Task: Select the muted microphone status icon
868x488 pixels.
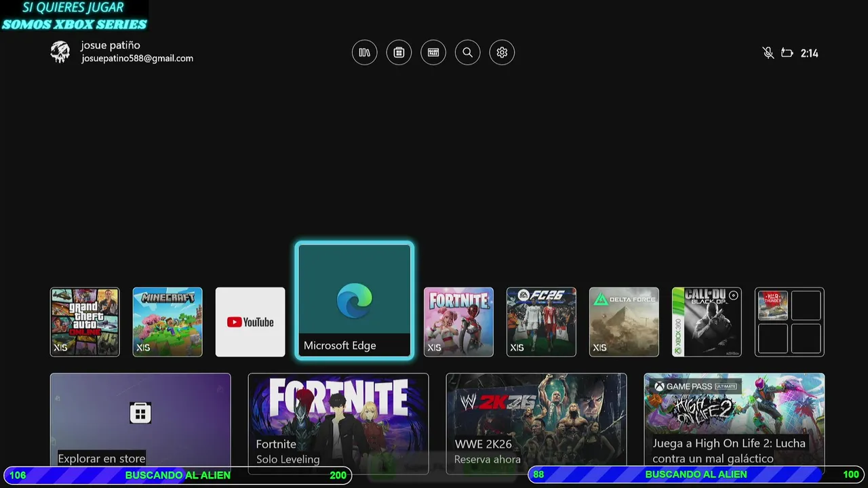Action: 768,53
